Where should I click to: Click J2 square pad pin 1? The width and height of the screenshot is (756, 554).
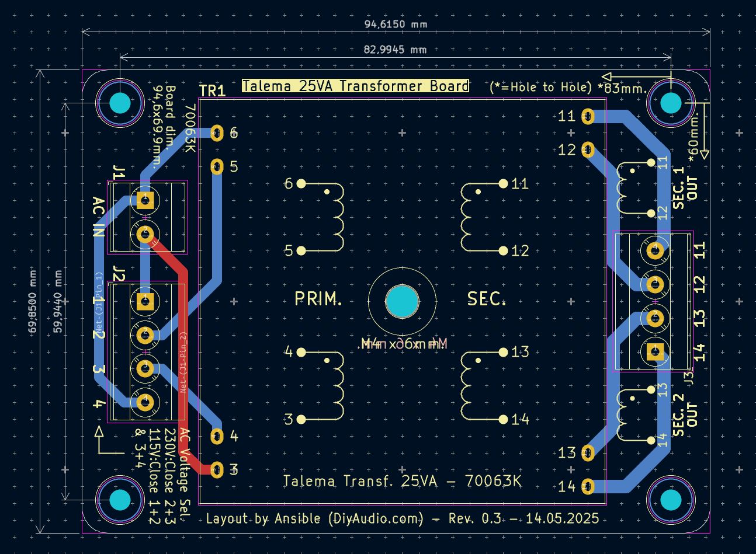tap(144, 301)
